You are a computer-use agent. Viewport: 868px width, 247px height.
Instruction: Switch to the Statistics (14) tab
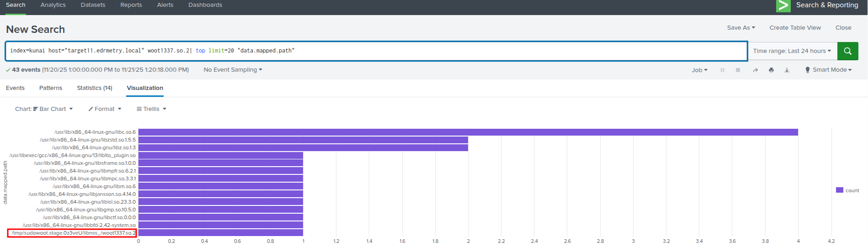pyautogui.click(x=94, y=88)
